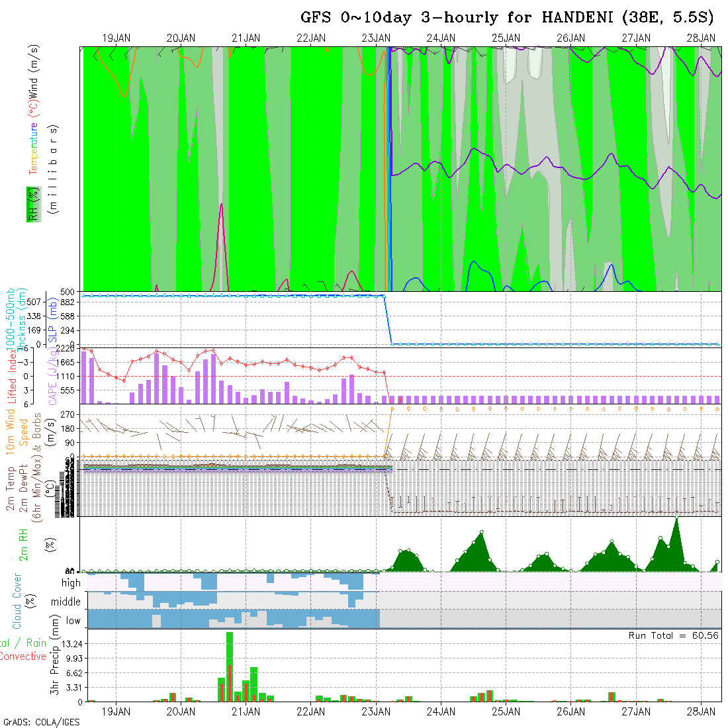Click the 'Run Total = 60.56' text
Screen dimensions: 728x728
coord(673,635)
